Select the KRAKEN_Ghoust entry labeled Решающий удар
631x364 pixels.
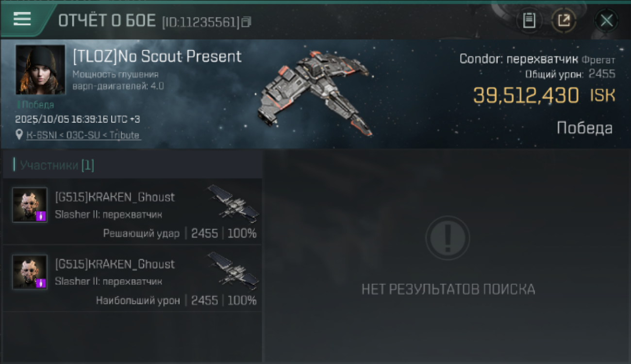(133, 212)
